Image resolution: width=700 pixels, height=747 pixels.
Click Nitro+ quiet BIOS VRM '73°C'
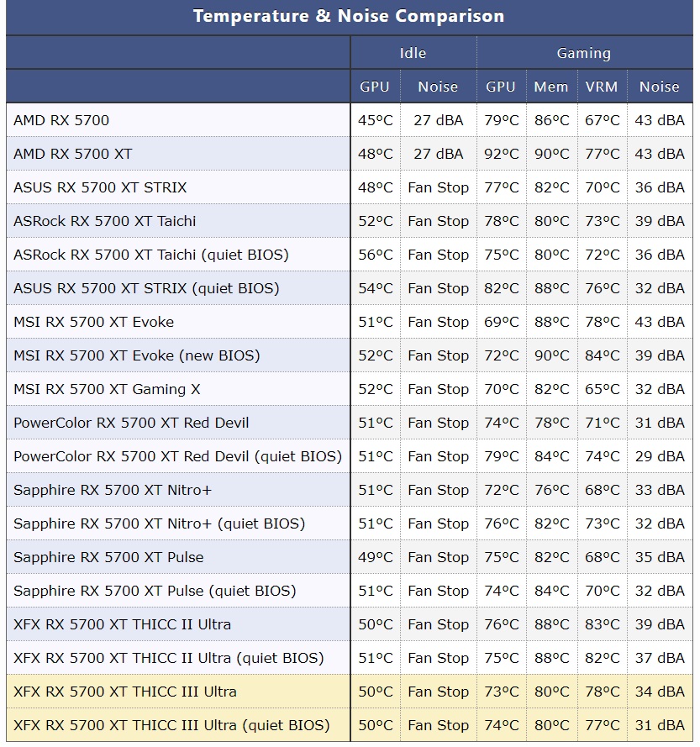coord(603,523)
